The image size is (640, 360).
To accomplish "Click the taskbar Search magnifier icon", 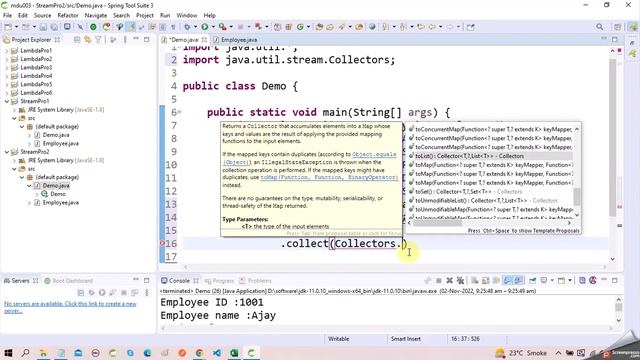I will click(25, 353).
